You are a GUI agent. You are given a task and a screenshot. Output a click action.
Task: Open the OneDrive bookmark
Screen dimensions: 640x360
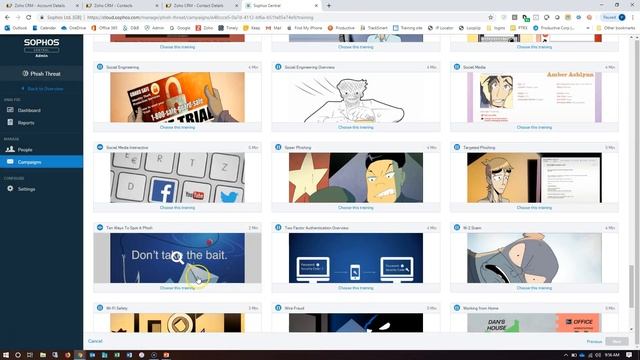[73, 28]
